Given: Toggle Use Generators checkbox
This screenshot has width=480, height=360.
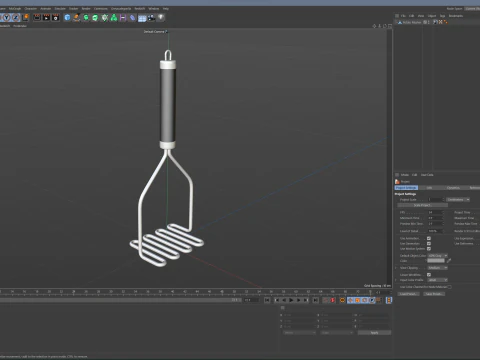Looking at the screenshot, I should coord(429,243).
